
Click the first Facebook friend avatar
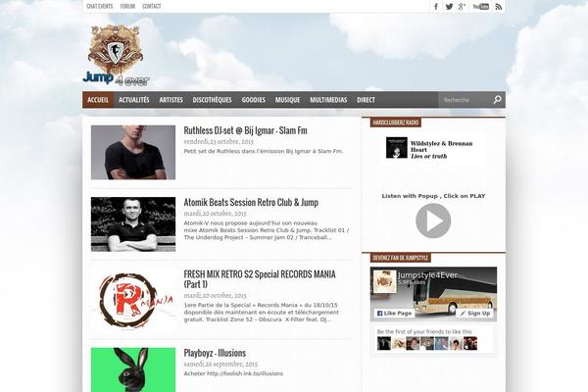pos(384,343)
